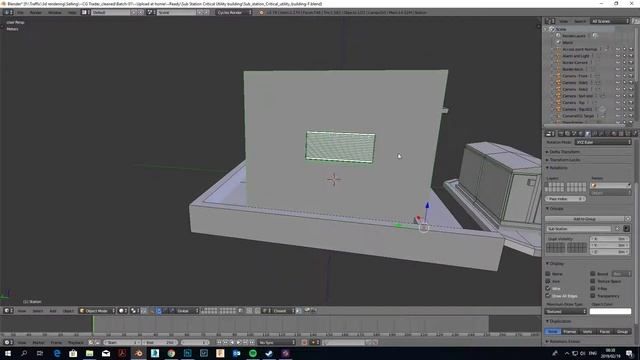The width and height of the screenshot is (640, 360).
Task: Jump to timeline start frame
Action: 219,342
